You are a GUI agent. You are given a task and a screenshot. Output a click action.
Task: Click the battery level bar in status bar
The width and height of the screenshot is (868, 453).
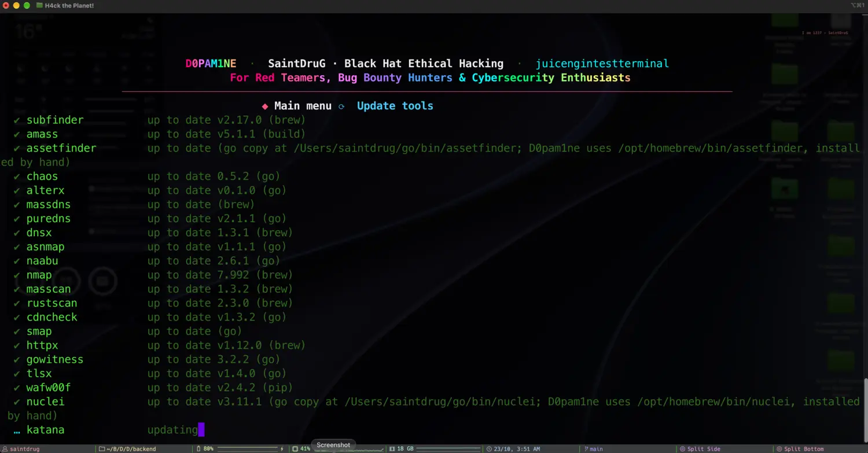tap(247, 449)
